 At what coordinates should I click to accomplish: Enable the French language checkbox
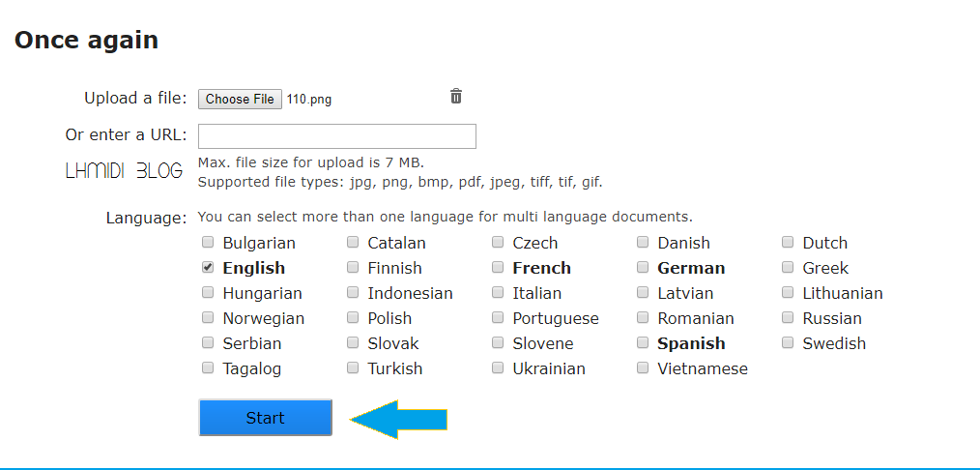coord(498,267)
